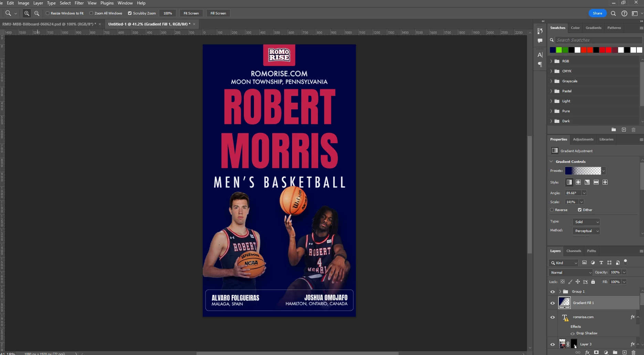Toggle the layer filtering switch
The width and height of the screenshot is (644, 355).
[x=625, y=262]
